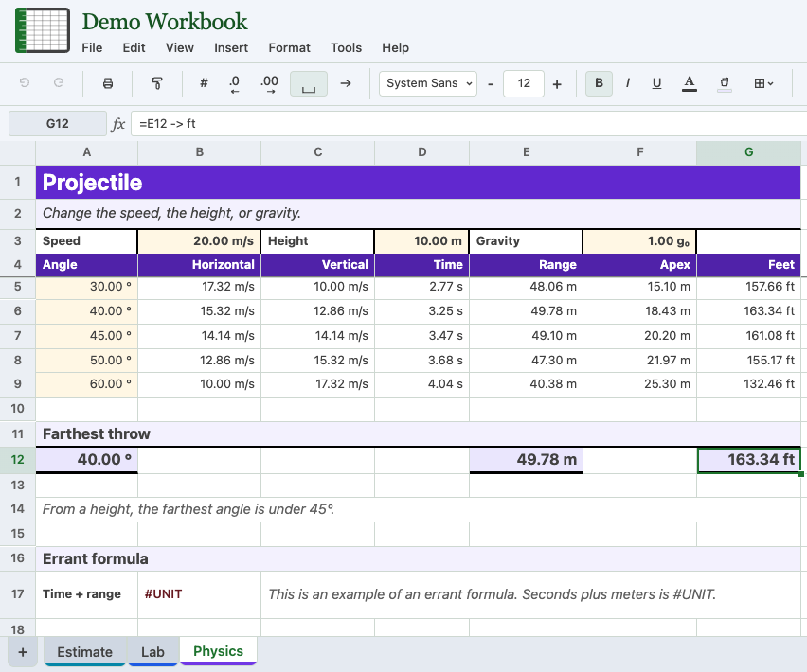The width and height of the screenshot is (807, 672).
Task: Click the redo icon
Action: (x=59, y=82)
